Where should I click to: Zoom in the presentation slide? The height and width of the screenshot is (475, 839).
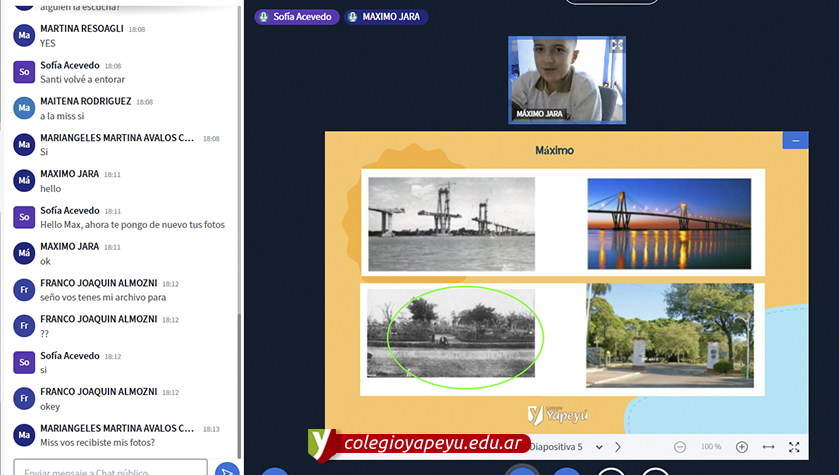[x=742, y=447]
